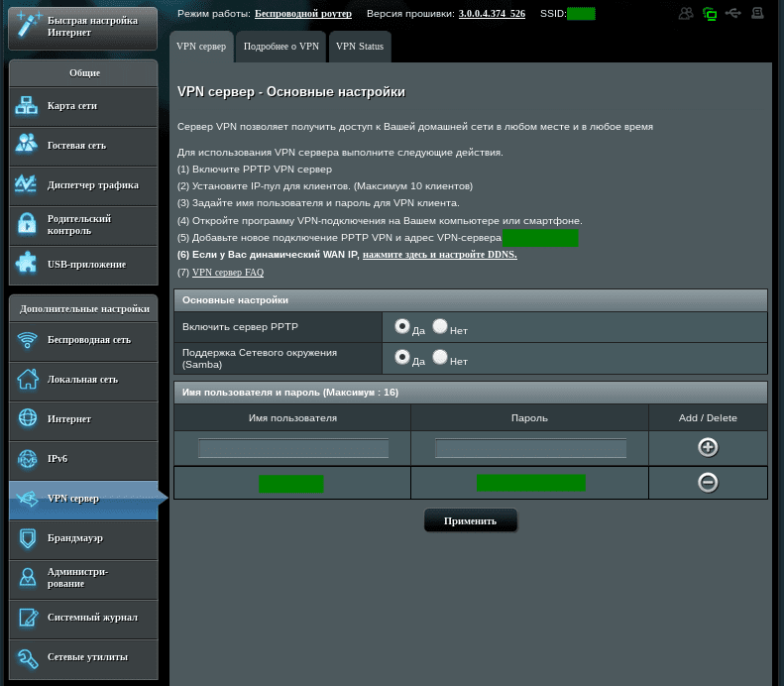784x686 pixels.
Task: Switch to the VPN Status tab
Action: click(x=360, y=47)
